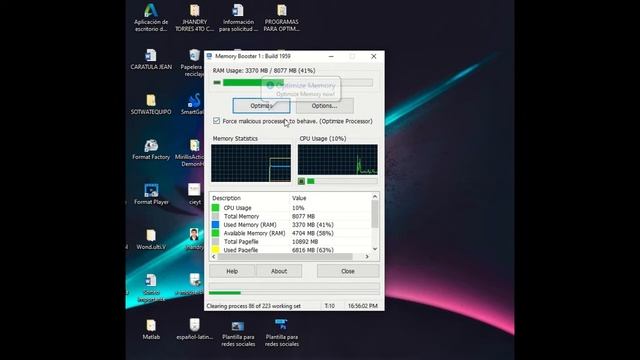The image size is (640, 360).
Task: Click the list scroll down arrow
Action: pyautogui.click(x=375, y=249)
